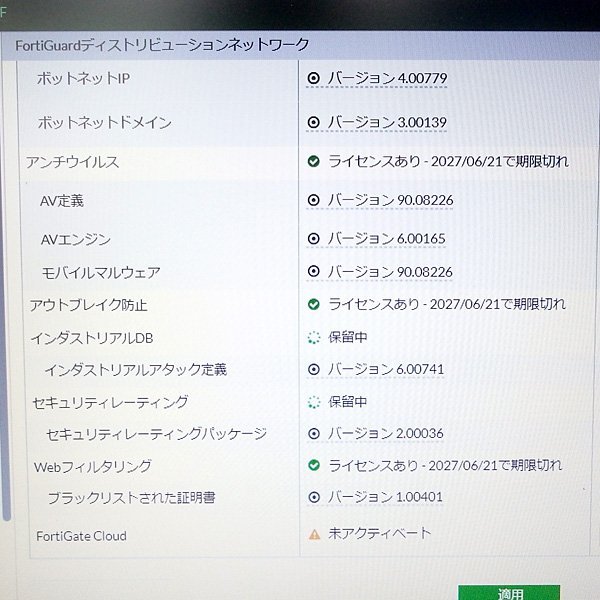Click the 未アクティベート status text

[x=379, y=533]
